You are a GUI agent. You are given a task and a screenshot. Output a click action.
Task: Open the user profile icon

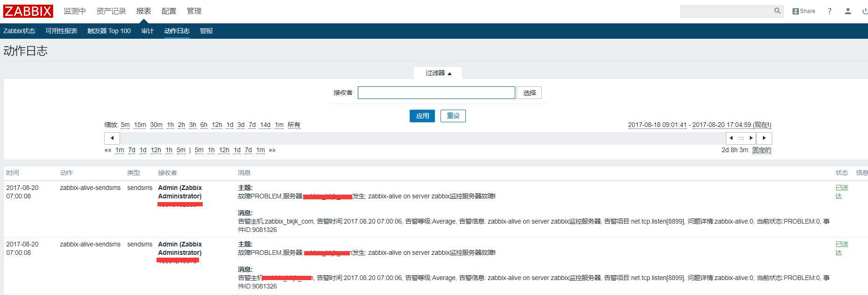[x=848, y=11]
